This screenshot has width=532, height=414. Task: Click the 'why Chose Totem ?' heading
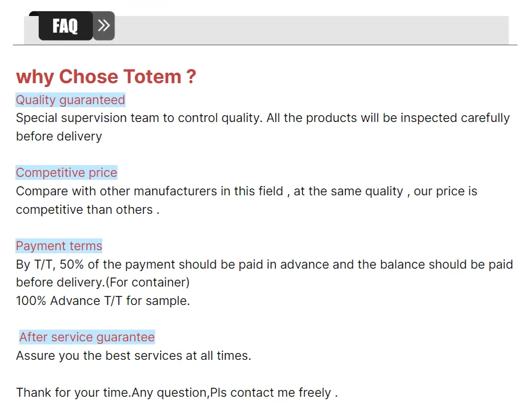pos(106,77)
